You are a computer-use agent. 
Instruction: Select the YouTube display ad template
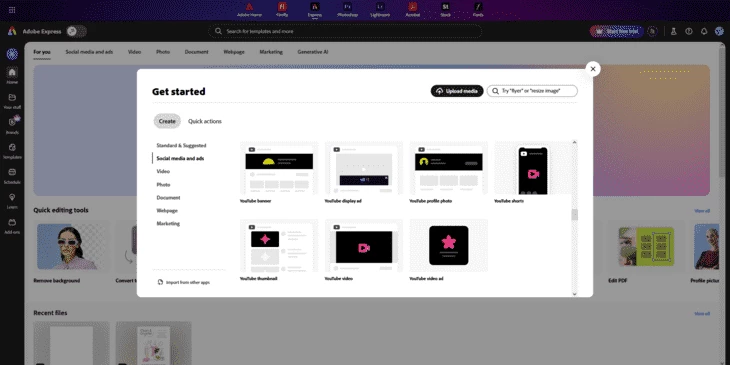(364, 173)
